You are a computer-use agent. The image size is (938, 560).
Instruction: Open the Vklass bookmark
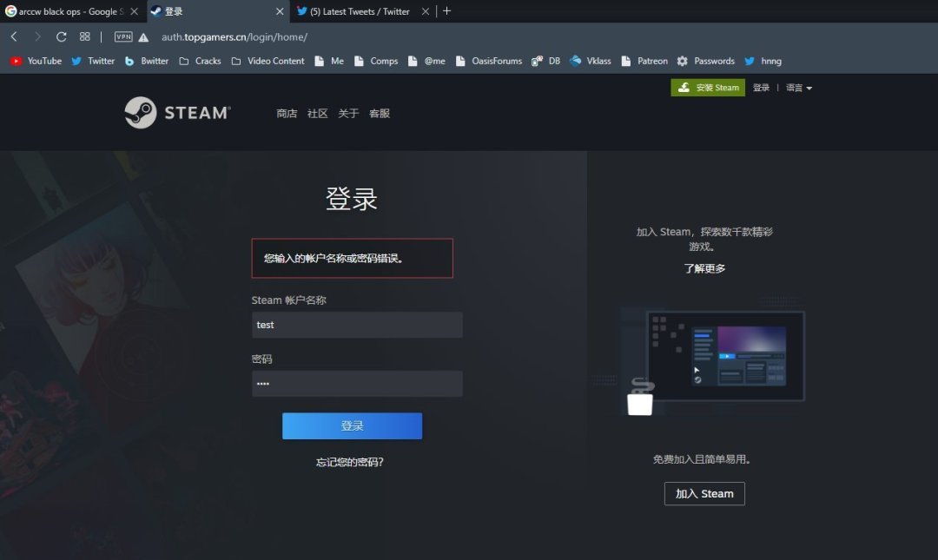click(591, 61)
